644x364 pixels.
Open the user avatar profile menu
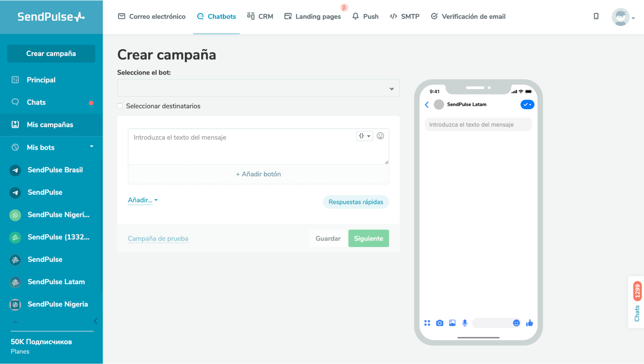point(620,17)
